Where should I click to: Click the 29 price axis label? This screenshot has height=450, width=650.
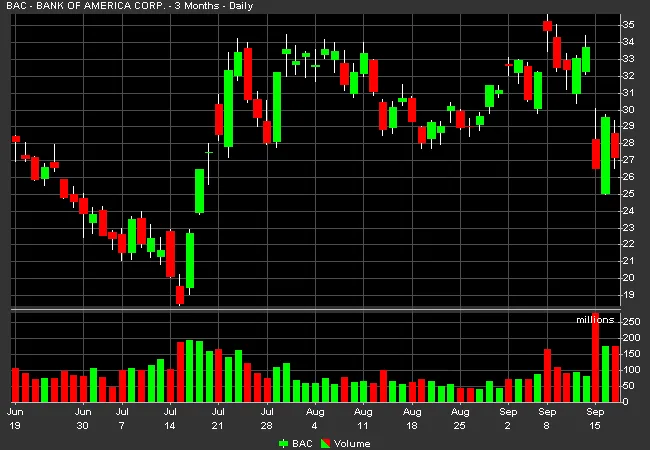coord(628,126)
